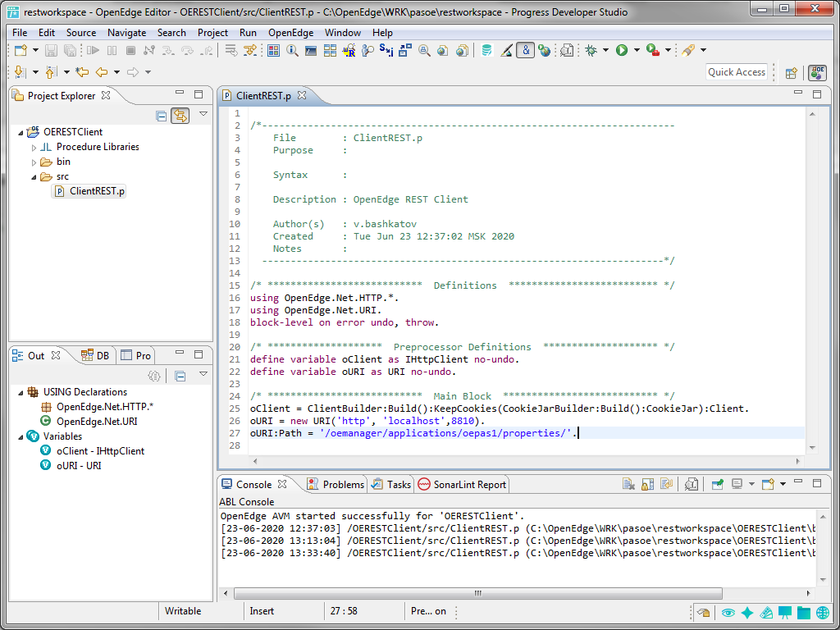Toggle Link with Editor in Project Explorer

pos(180,116)
